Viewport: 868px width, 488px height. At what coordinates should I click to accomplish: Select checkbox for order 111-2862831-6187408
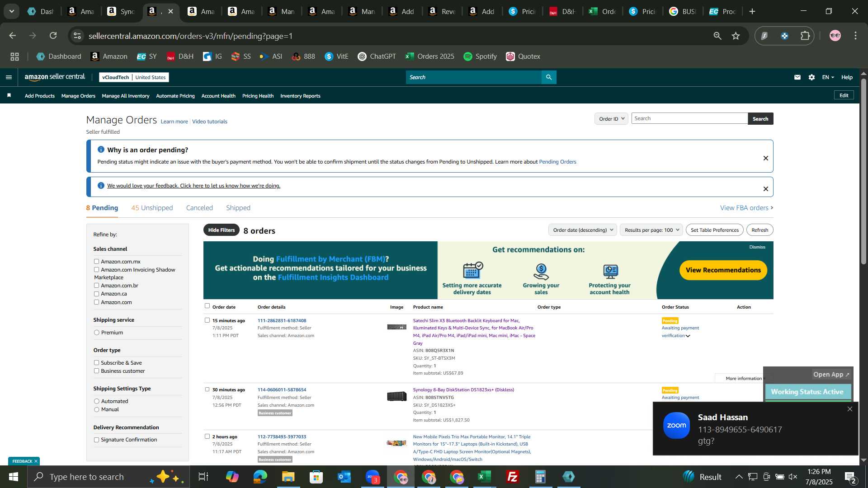tap(207, 320)
